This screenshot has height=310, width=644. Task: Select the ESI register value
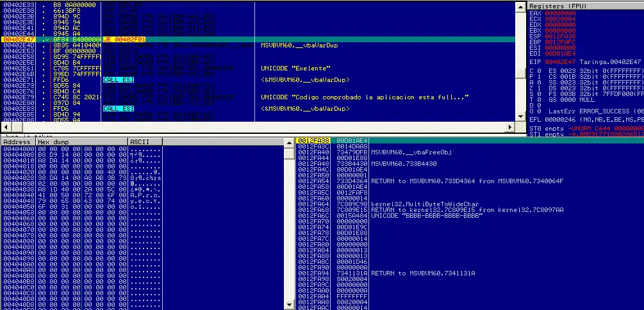point(560,47)
